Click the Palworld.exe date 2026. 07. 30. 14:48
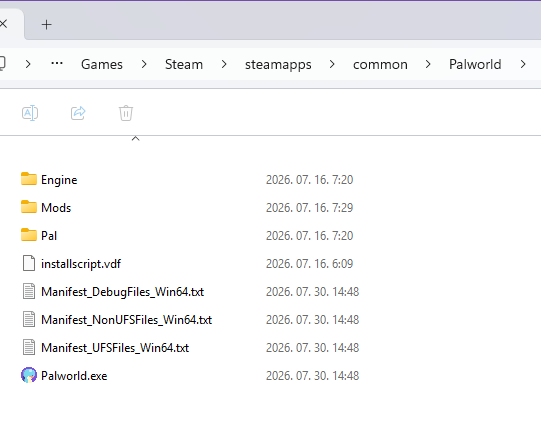The image size is (541, 442). (312, 376)
